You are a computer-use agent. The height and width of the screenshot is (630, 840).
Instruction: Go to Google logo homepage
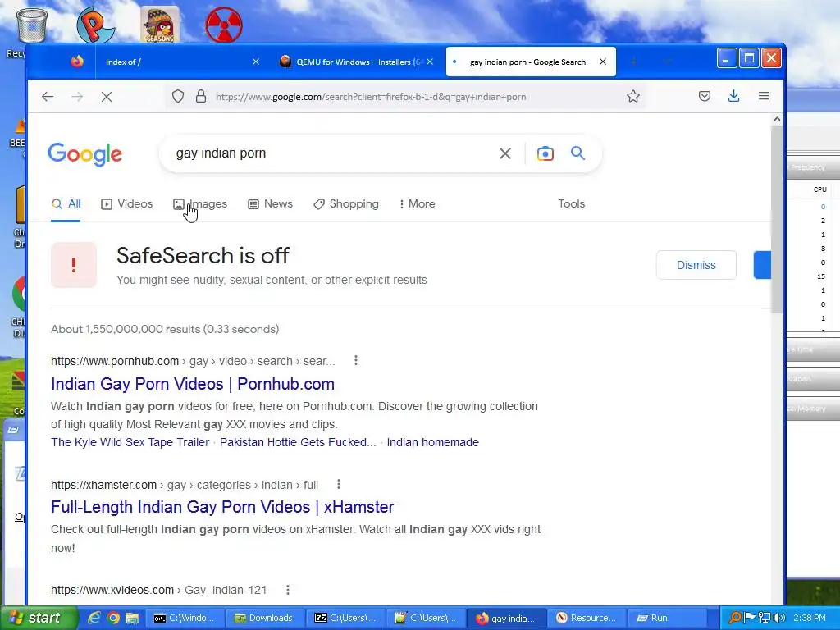pyautogui.click(x=84, y=154)
